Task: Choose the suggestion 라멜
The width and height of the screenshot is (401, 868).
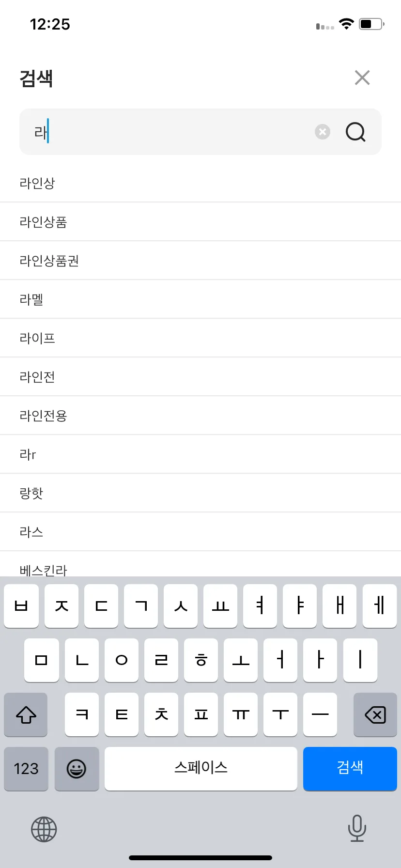Action: pyautogui.click(x=200, y=299)
